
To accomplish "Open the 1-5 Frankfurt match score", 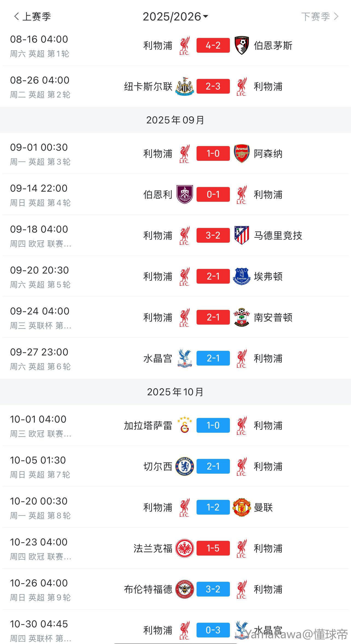I will click(x=213, y=548).
